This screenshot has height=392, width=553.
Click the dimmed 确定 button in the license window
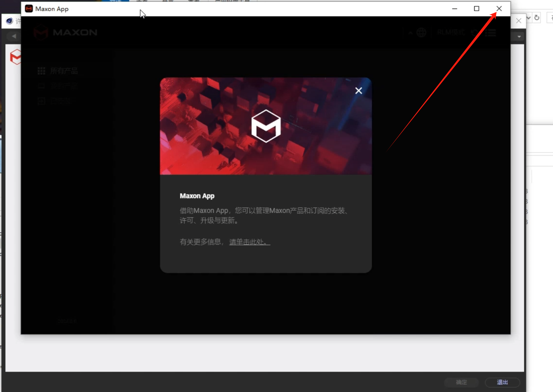(461, 382)
